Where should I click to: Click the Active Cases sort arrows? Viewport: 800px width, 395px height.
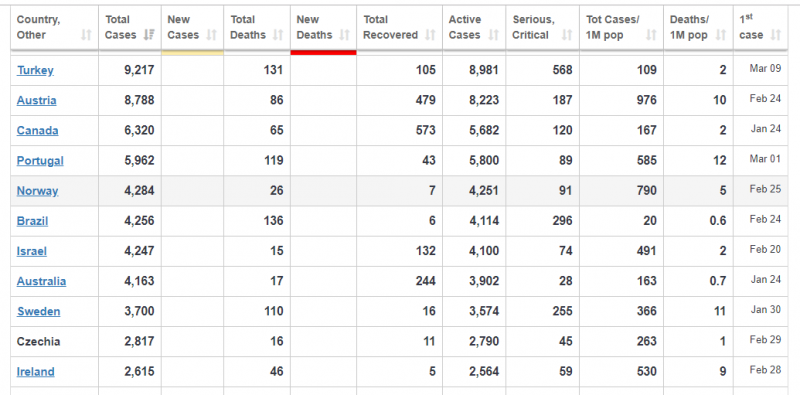click(493, 35)
